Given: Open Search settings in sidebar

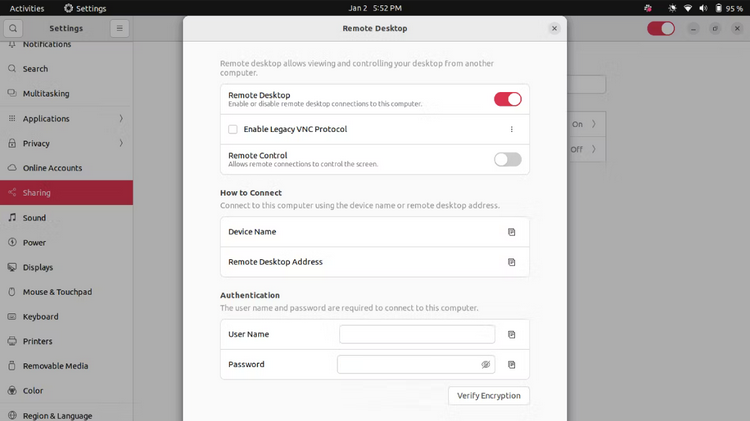Looking at the screenshot, I should coord(66,69).
